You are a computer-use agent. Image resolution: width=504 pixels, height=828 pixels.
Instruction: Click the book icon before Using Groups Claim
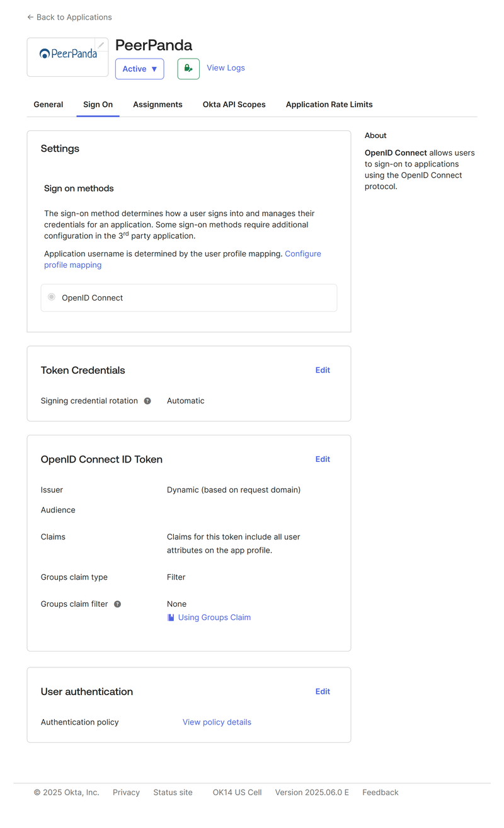[x=171, y=618]
